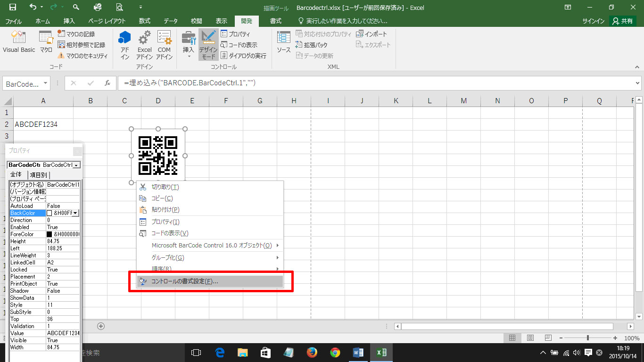Click into the formula bar text
Image resolution: width=644 pixels, height=362 pixels.
pos(190,83)
